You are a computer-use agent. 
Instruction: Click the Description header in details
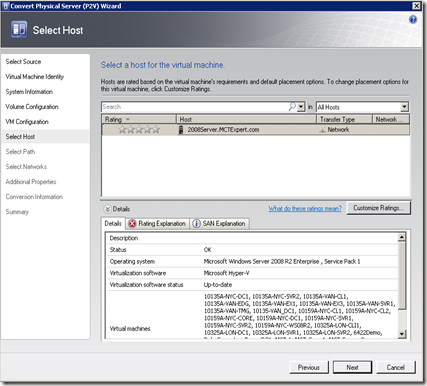tap(124, 238)
